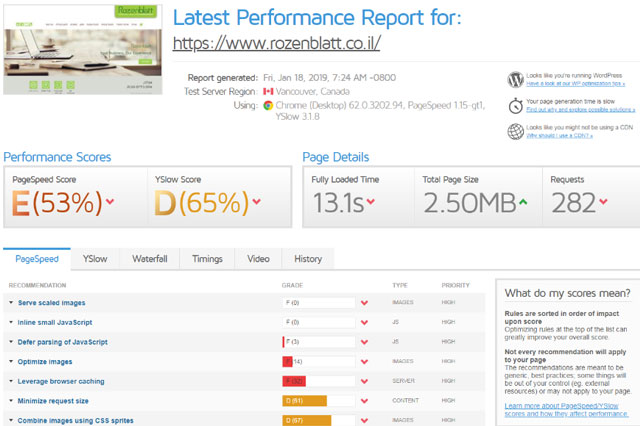Open the History tab
The width and height of the screenshot is (640, 426).
point(308,259)
